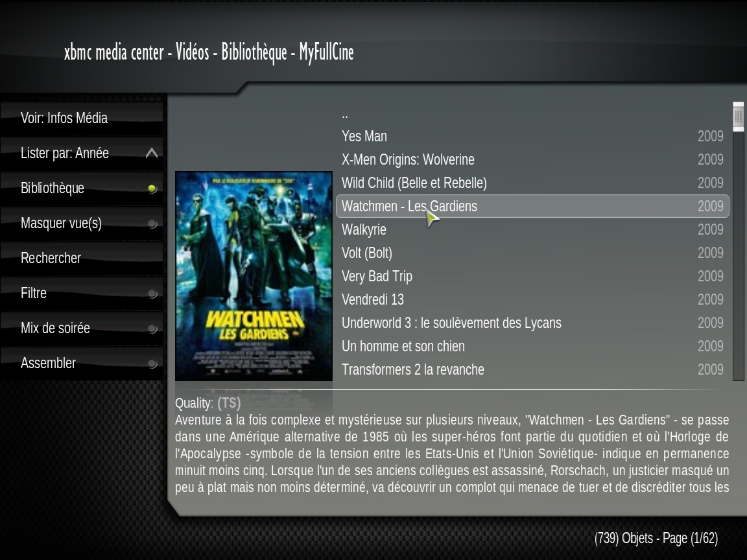747x560 pixels.
Task: Enable the Filtre toggle dot
Action: pyautogui.click(x=152, y=294)
